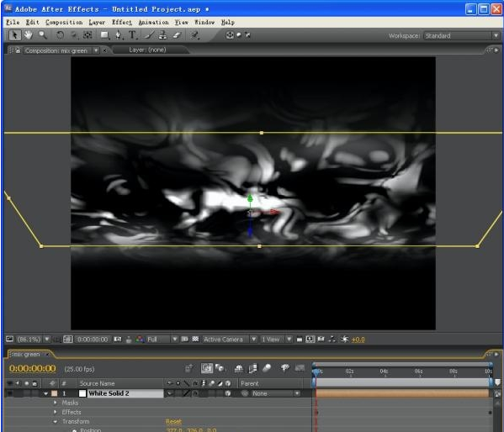504x432 pixels.
Task: Click the Timeline button in viewer bar
Action: tap(321, 340)
